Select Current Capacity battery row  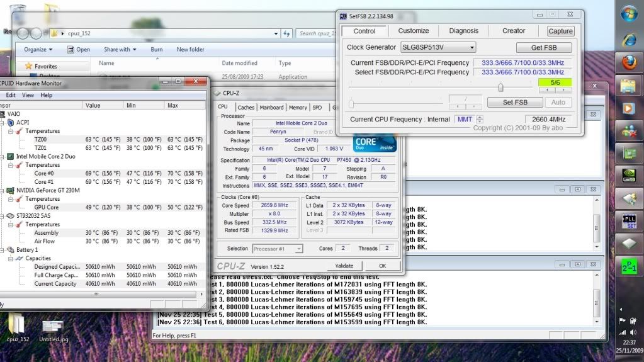[103, 284]
